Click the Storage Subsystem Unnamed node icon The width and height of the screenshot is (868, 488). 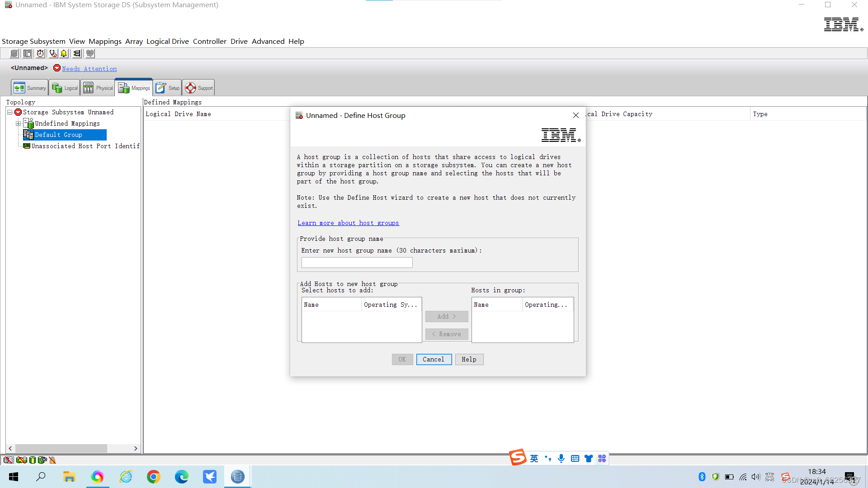[x=18, y=112]
